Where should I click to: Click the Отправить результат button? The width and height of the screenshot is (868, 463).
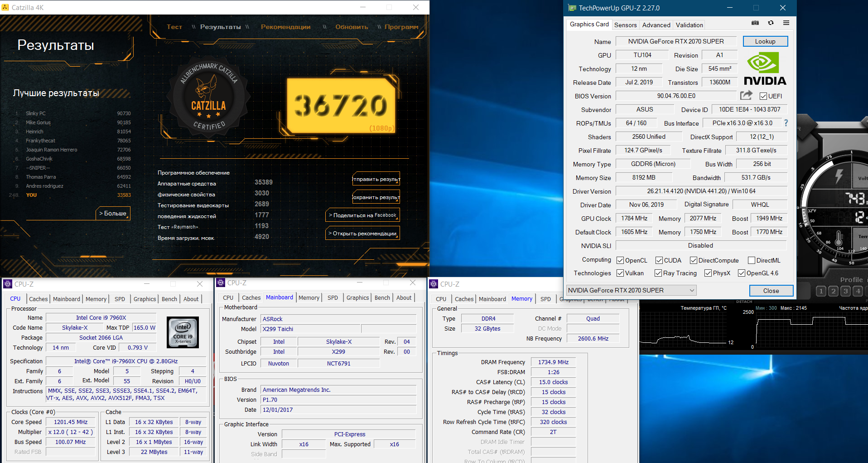[x=376, y=179]
